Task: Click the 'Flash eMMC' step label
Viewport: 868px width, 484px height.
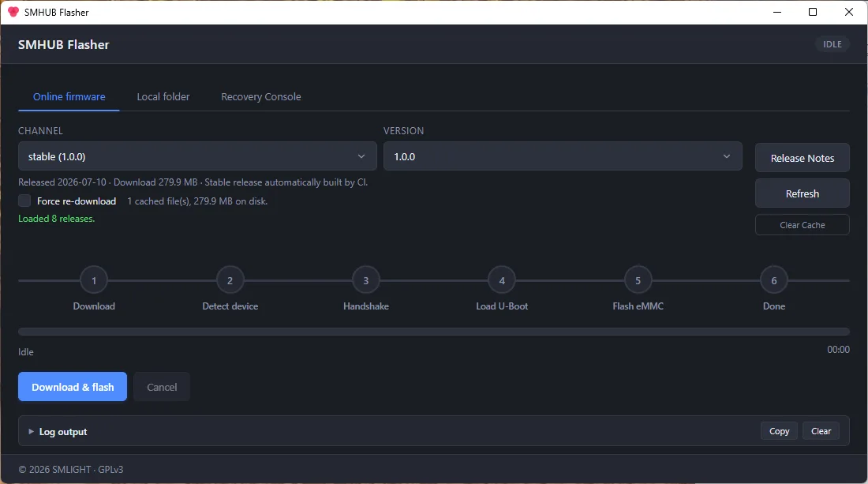Action: (x=638, y=306)
